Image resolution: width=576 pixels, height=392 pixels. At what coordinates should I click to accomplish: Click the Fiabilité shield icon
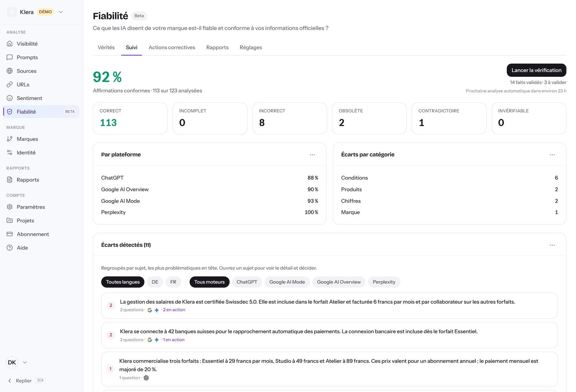(10, 112)
